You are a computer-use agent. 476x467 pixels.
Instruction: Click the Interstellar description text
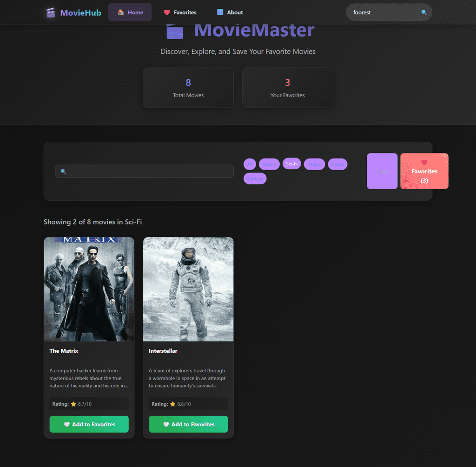point(187,378)
